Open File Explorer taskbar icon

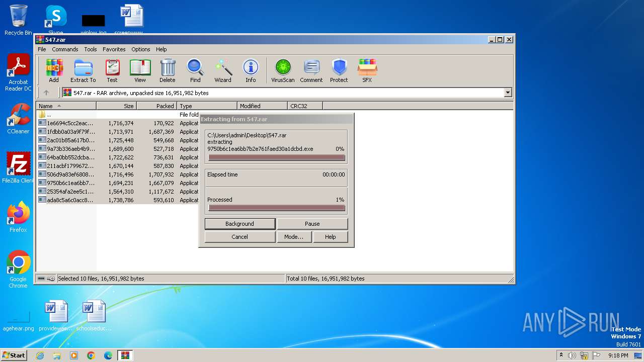coord(57,355)
